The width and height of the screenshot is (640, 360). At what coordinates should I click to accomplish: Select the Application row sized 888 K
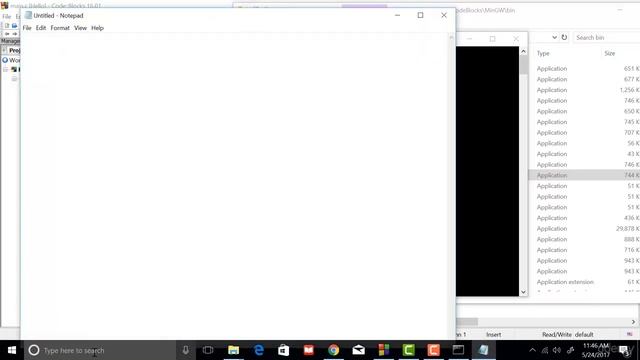[584, 239]
